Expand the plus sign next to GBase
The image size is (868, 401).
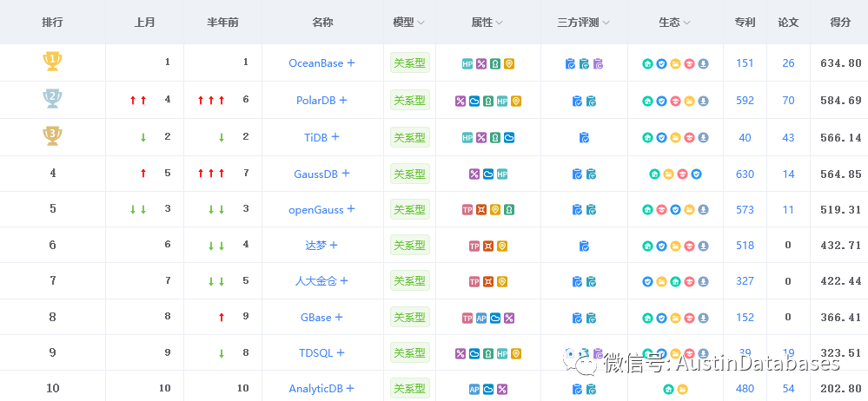tap(339, 318)
